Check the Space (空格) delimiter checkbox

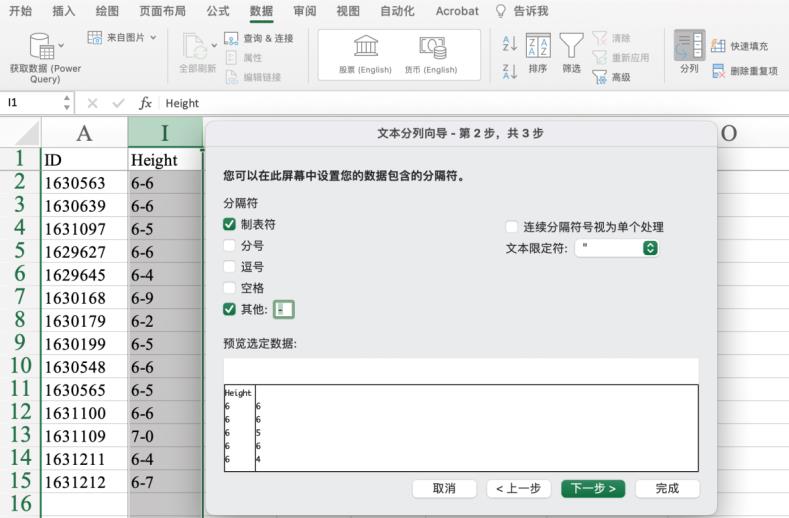click(230, 288)
